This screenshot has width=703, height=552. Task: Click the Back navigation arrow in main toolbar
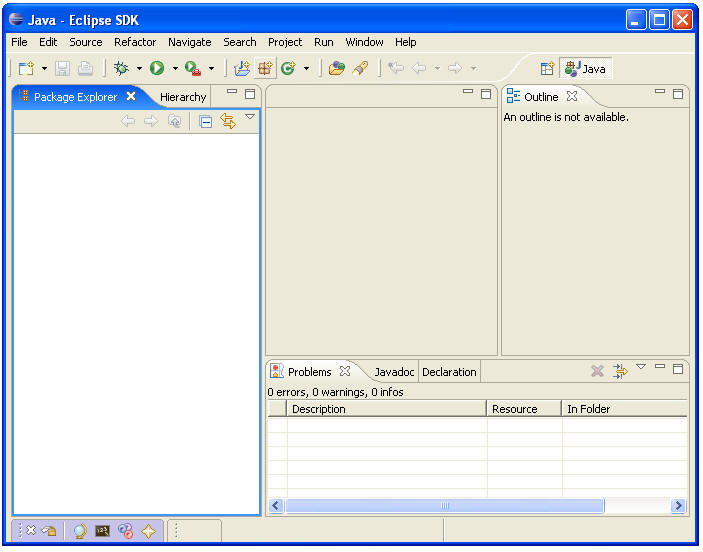(x=419, y=68)
